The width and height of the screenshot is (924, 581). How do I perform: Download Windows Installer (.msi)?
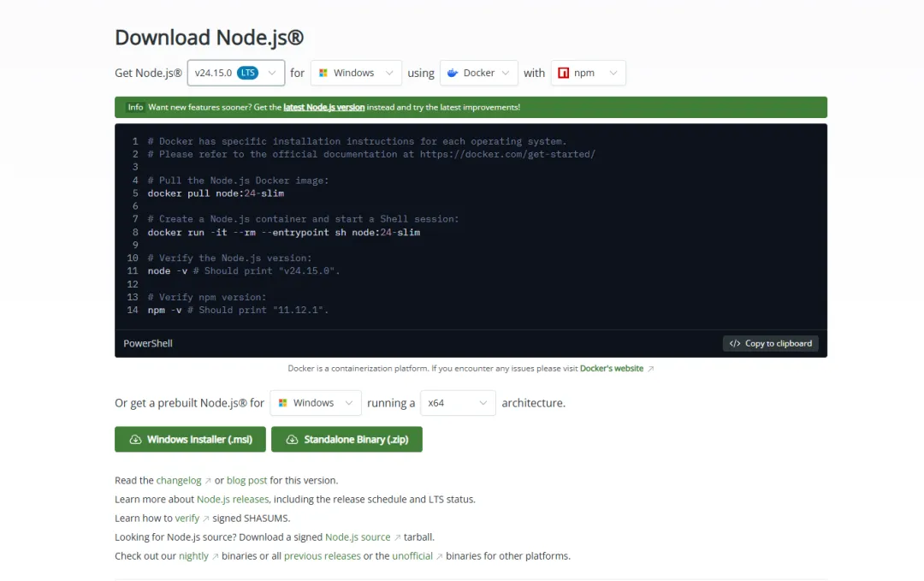point(190,440)
